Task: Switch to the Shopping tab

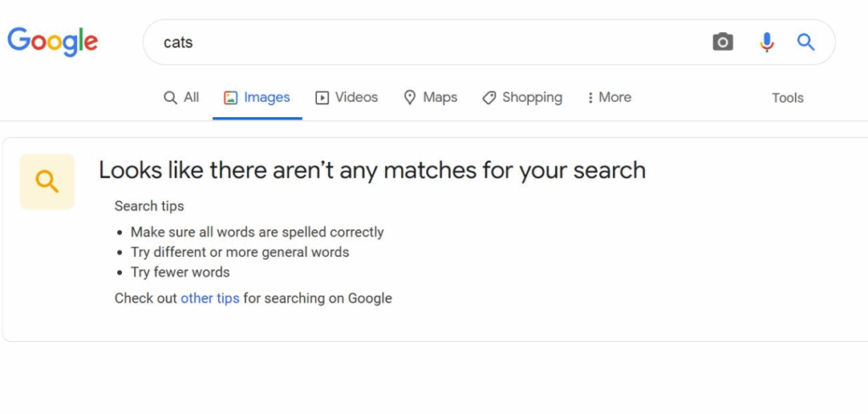Action: (x=522, y=98)
